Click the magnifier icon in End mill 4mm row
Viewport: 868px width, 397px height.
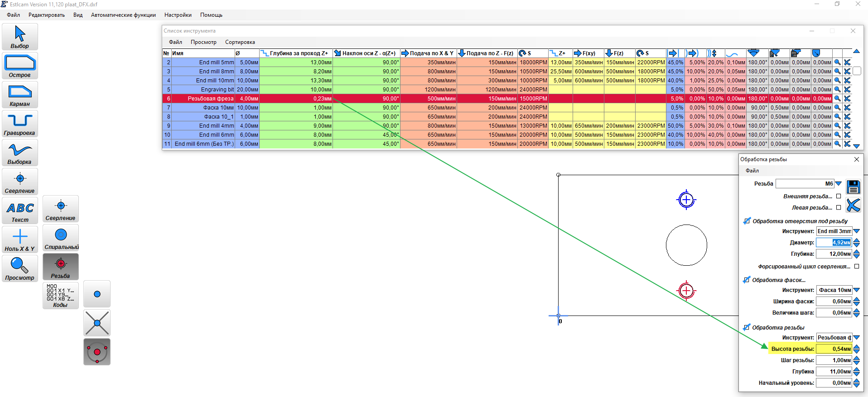tap(837, 126)
